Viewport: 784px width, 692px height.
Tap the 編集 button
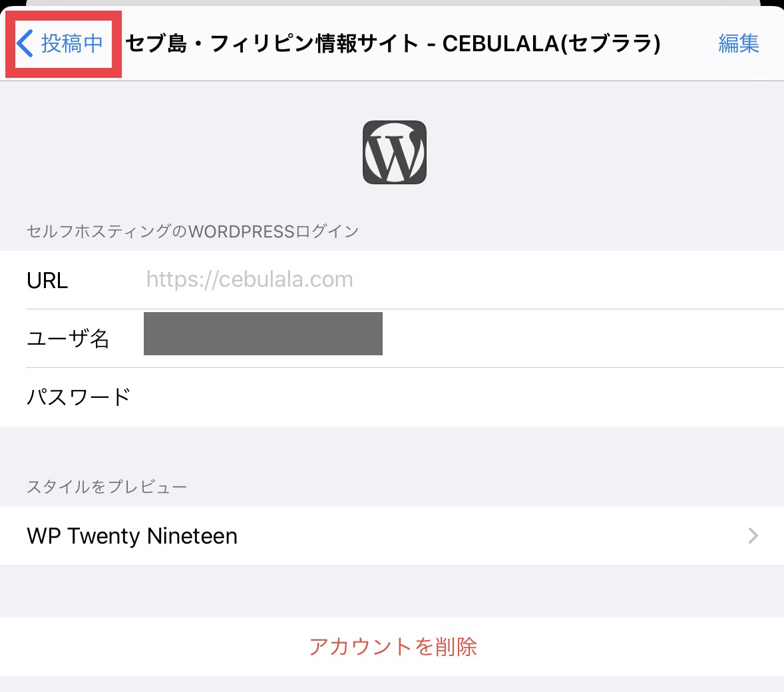(739, 43)
